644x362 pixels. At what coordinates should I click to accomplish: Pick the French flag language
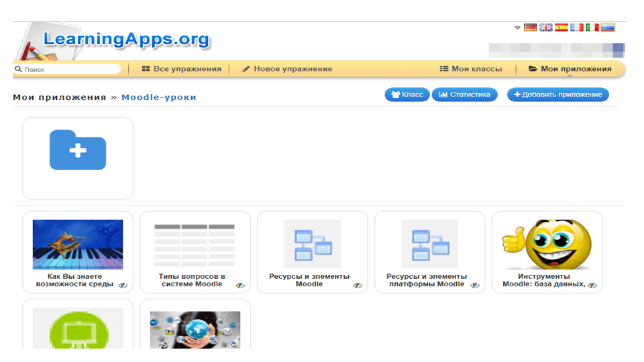pyautogui.click(x=577, y=27)
